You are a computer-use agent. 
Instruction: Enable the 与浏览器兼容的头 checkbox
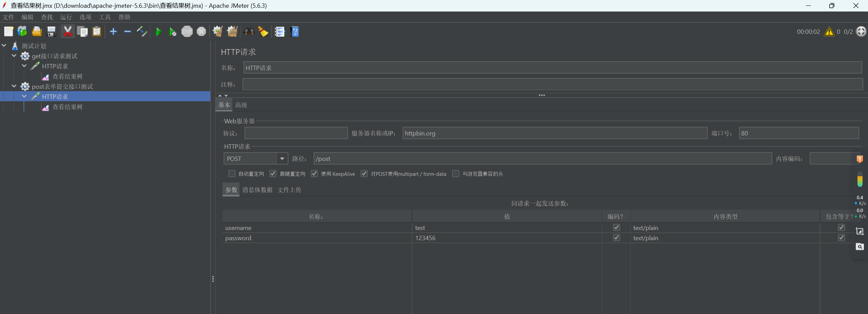click(456, 174)
